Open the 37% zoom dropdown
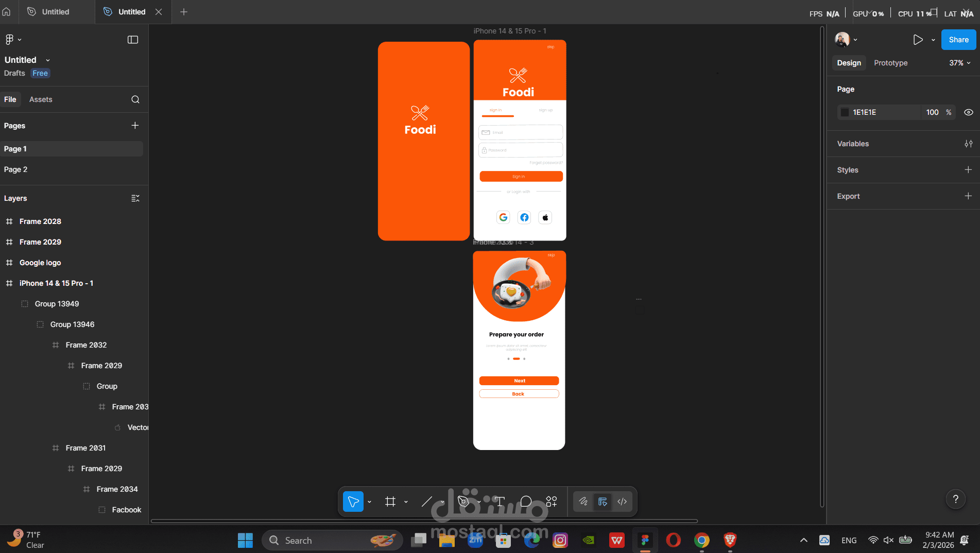Viewport: 980px width, 553px height. [960, 63]
